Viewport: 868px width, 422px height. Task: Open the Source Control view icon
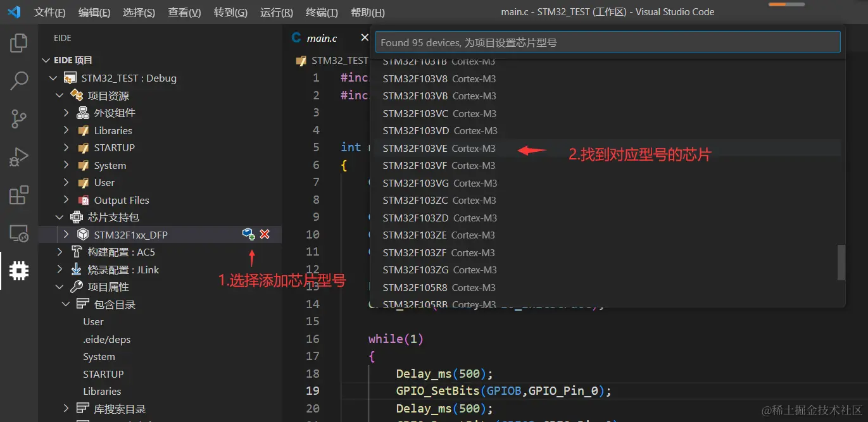(19, 118)
